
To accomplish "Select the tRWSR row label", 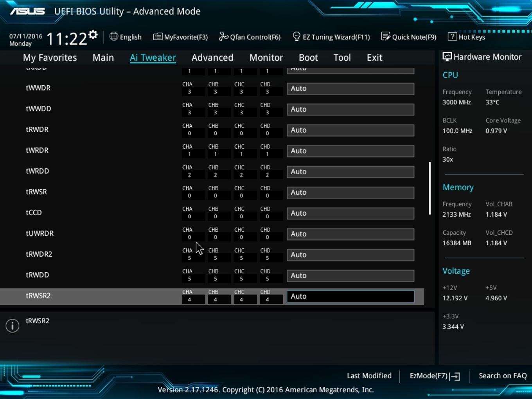I will click(x=36, y=192).
